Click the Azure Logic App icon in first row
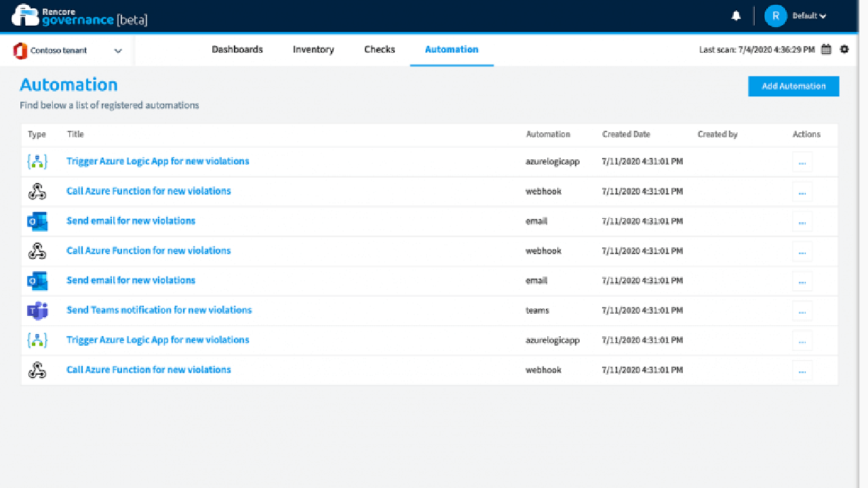Viewport: 868px width, 488px height. 37,161
